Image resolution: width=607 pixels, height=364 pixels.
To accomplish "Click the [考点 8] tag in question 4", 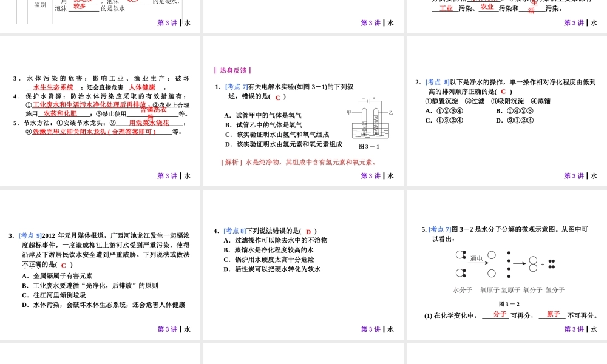I will click(x=234, y=231).
